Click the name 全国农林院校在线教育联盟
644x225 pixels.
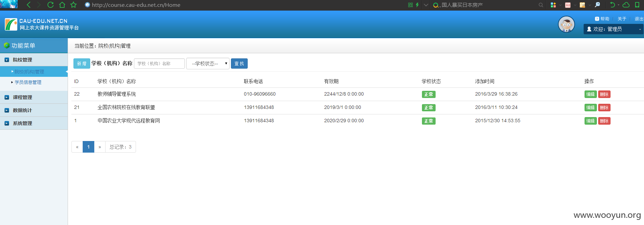[126, 107]
